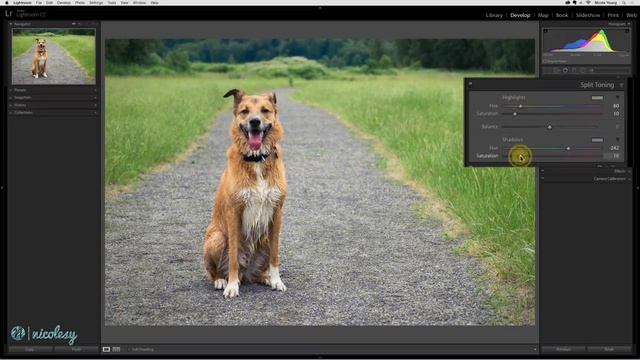640x360 pixels.
Task: Open the Edit menu
Action: coord(49,2)
